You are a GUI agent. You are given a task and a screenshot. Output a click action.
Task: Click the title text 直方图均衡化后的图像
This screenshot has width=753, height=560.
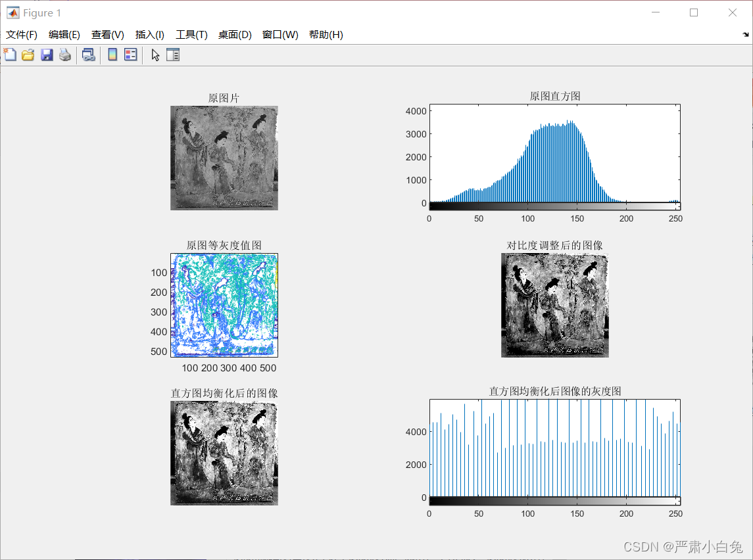(224, 393)
